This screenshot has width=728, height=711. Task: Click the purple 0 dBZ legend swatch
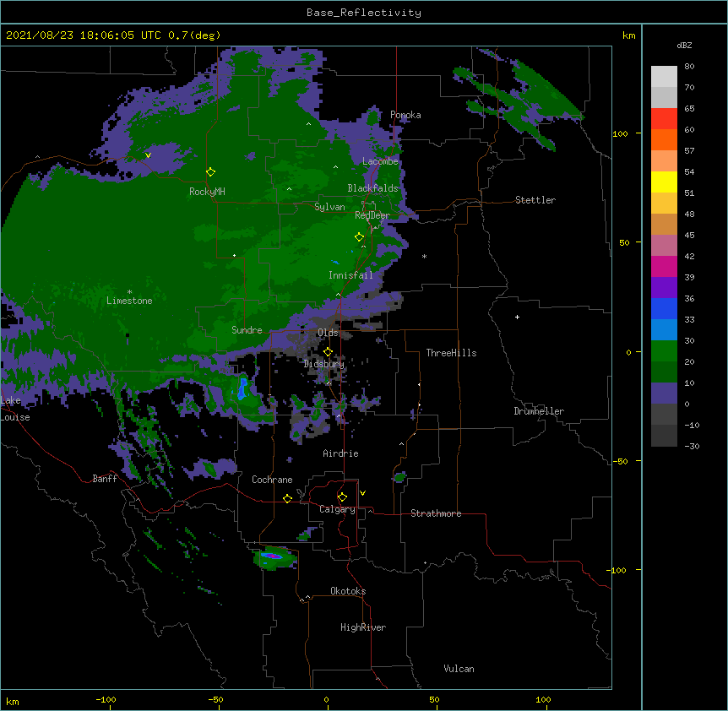click(664, 393)
